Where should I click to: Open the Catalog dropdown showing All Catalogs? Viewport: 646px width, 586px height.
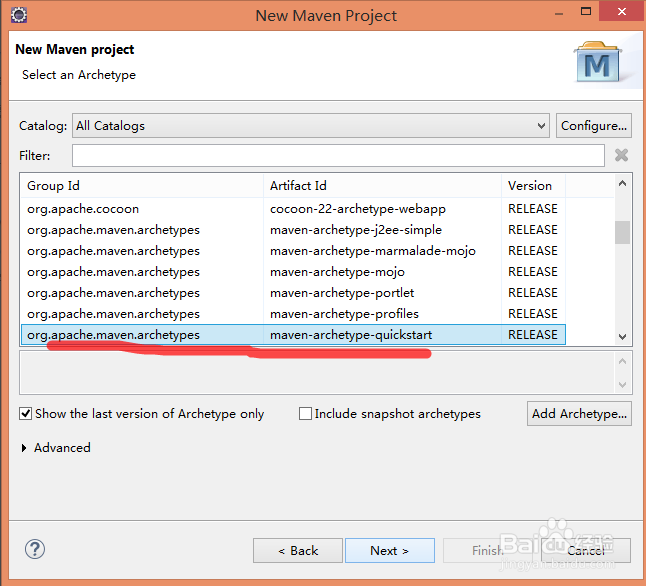[x=311, y=126]
